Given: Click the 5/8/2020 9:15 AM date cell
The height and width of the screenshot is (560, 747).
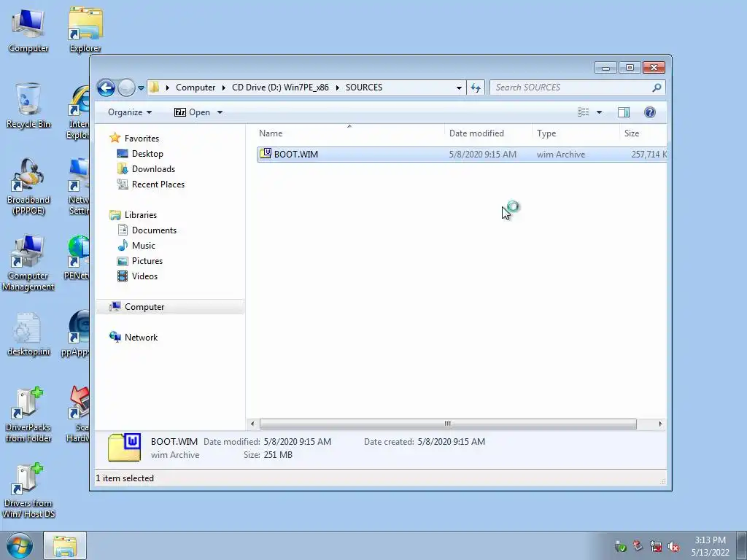Looking at the screenshot, I should (483, 155).
